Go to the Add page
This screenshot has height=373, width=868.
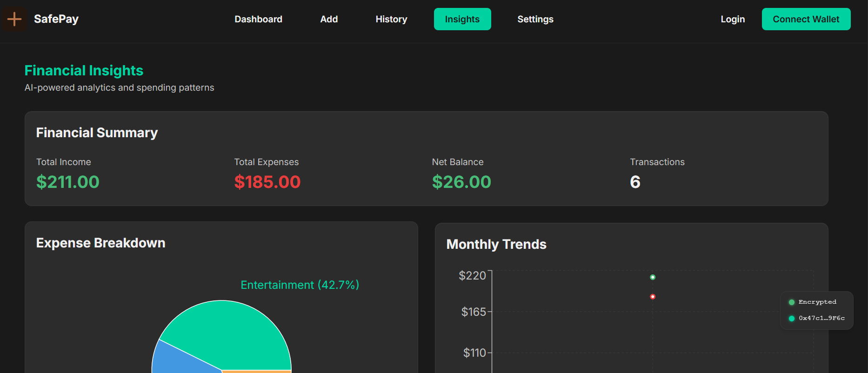pos(329,19)
